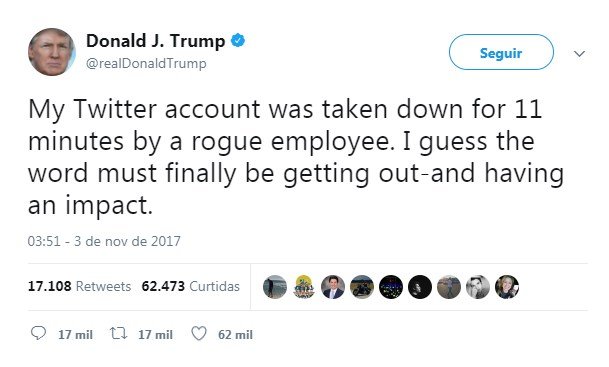Open the last blonde woman avatar
Viewport: 609px width, 367px height.
[x=507, y=287]
